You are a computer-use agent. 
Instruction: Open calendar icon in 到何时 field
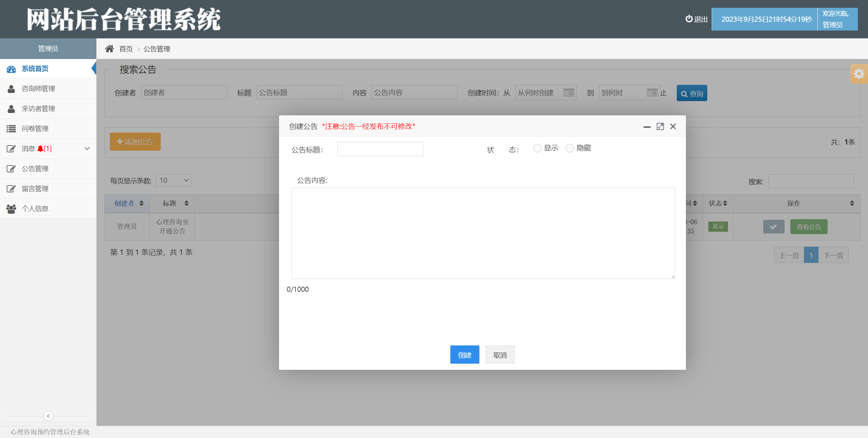[x=652, y=93]
